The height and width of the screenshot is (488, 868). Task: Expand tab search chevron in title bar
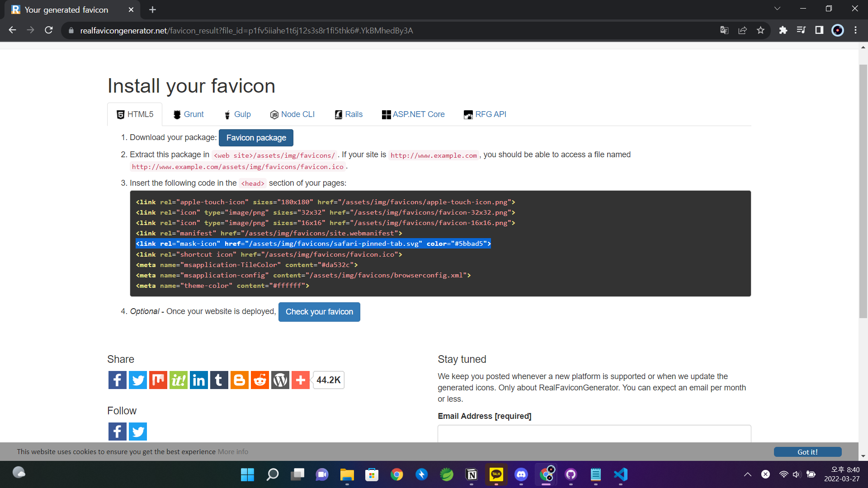[x=777, y=9]
